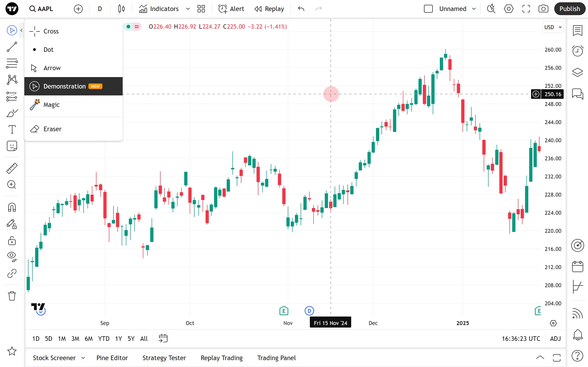
Task: Open the emoji stickers tool
Action: tap(12, 146)
